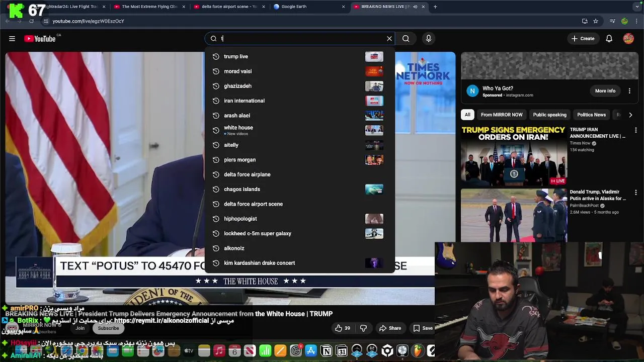
Task: Choose the 'trump live' suggestion
Action: pos(300,56)
